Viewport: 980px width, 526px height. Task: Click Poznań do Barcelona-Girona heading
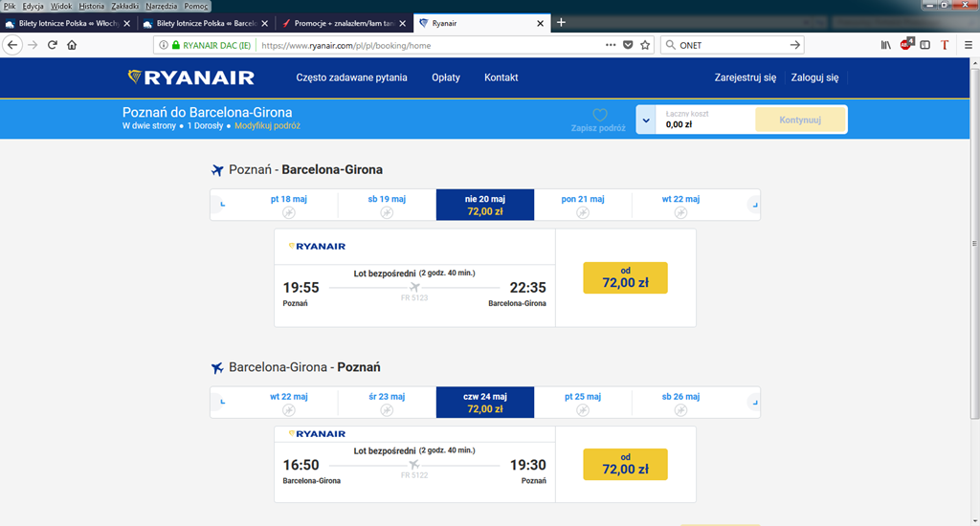(x=207, y=113)
